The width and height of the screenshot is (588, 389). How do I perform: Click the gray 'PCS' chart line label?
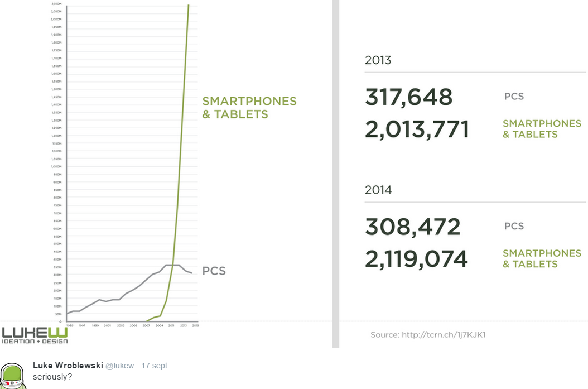pos(214,271)
